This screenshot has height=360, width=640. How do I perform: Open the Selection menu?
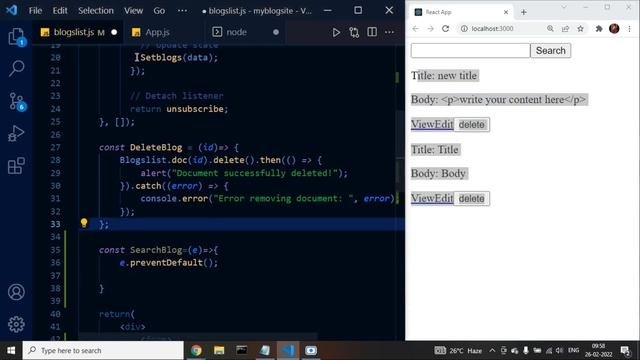(96, 11)
